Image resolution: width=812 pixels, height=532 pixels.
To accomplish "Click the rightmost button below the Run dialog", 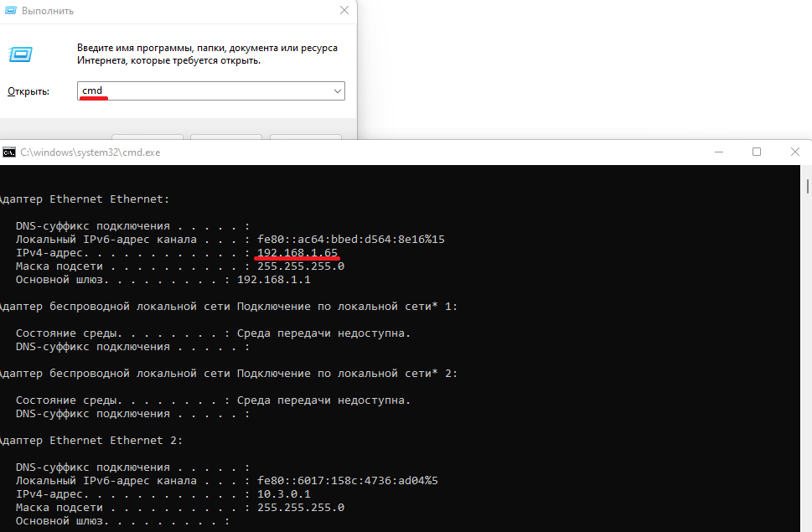I will tap(305, 140).
